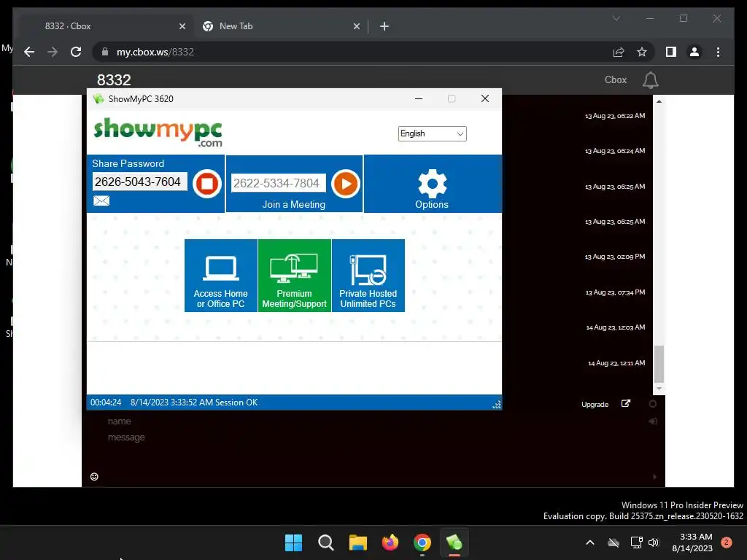Close the New Tab browser tab
Viewport: 747px width, 560px height.
(x=356, y=27)
